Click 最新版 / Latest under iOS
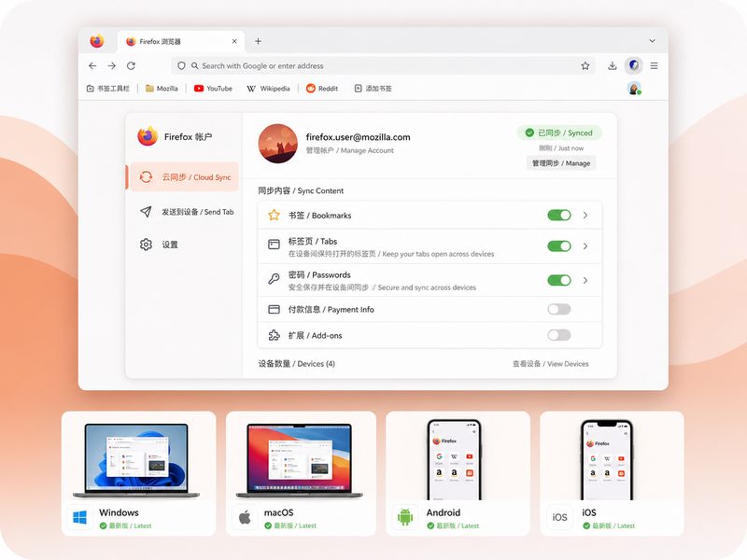This screenshot has width=747, height=560. click(x=613, y=525)
